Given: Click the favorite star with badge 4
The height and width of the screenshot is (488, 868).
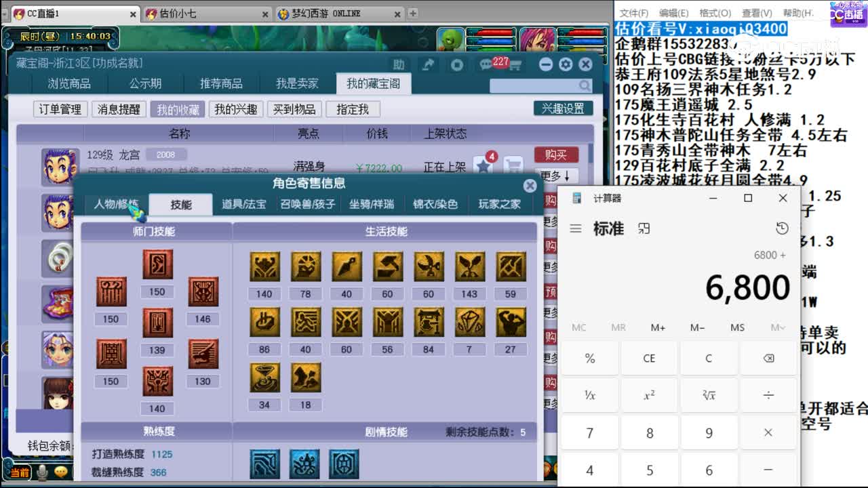Looking at the screenshot, I should [x=483, y=165].
